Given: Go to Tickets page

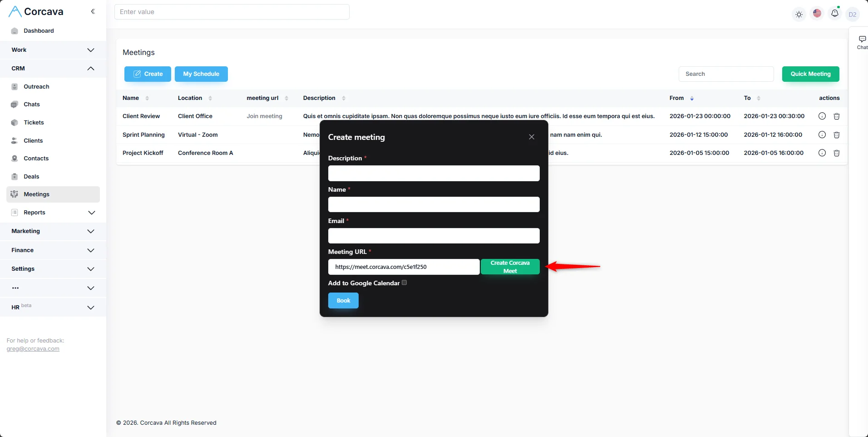Looking at the screenshot, I should point(34,123).
